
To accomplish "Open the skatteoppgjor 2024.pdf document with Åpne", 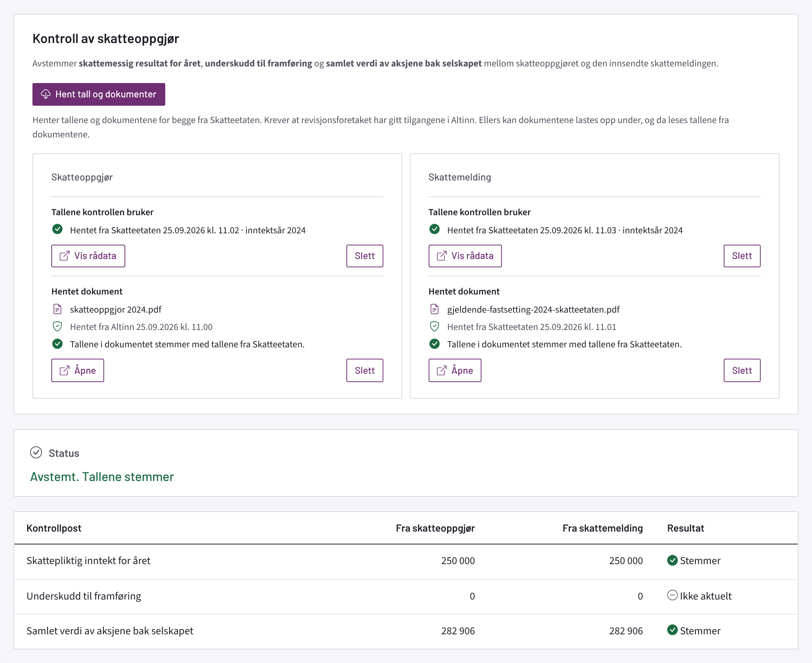I will point(77,370).
